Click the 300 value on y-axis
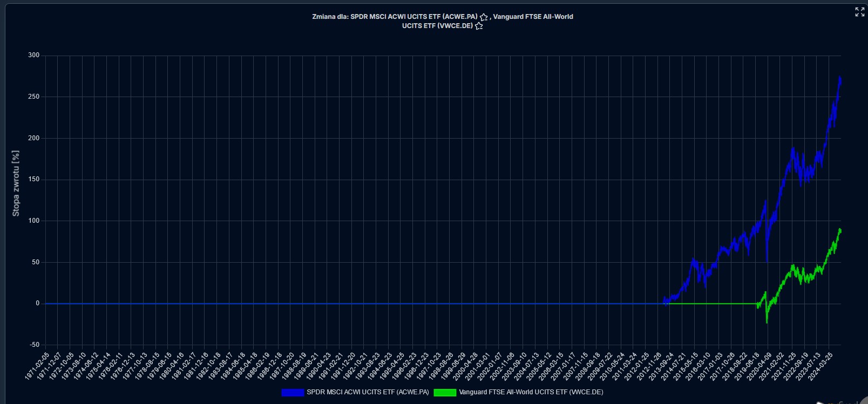Viewport: 868px width, 404px height. [x=34, y=55]
